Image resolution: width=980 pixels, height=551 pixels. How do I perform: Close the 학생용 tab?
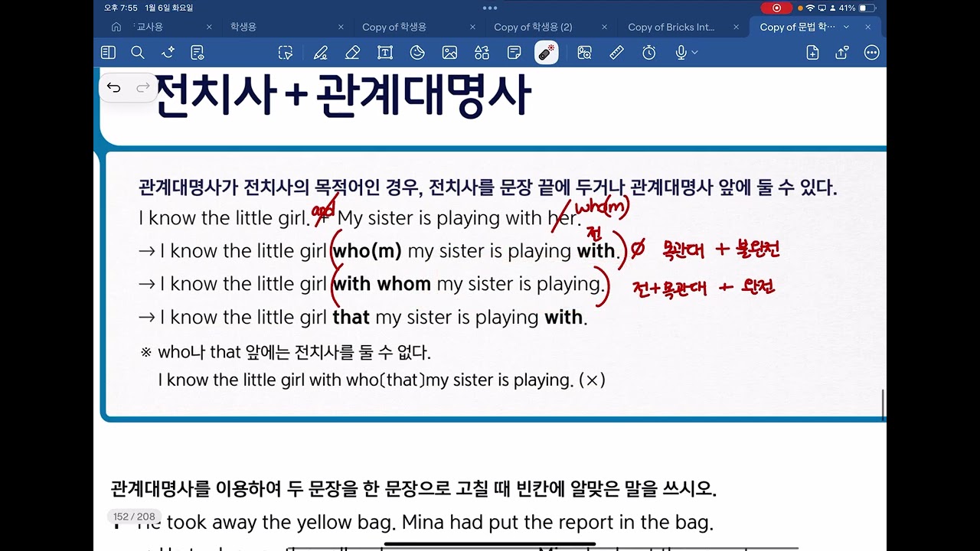click(341, 27)
